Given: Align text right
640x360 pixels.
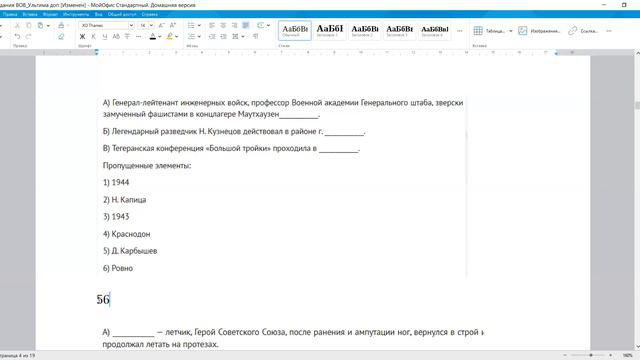Looking at the screenshot, I should pyautogui.click(x=234, y=25).
